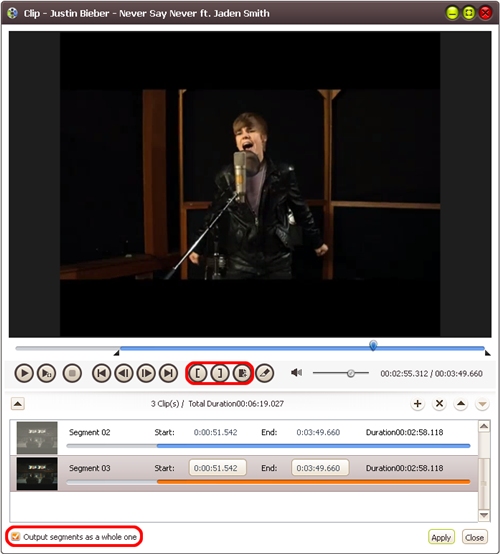500x554 pixels.
Task: Click the Segment 03 label
Action: pyautogui.click(x=90, y=468)
